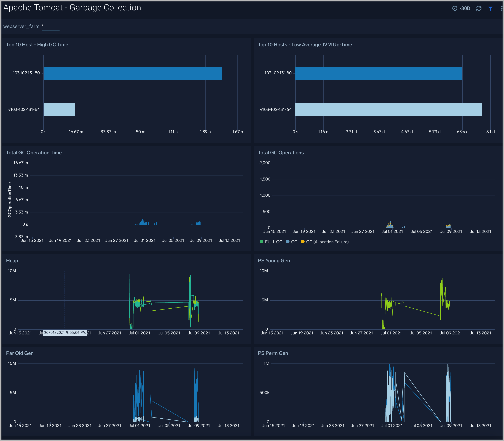This screenshot has width=504, height=441.
Task: Click the Heap panel title
Action: [x=12, y=261]
